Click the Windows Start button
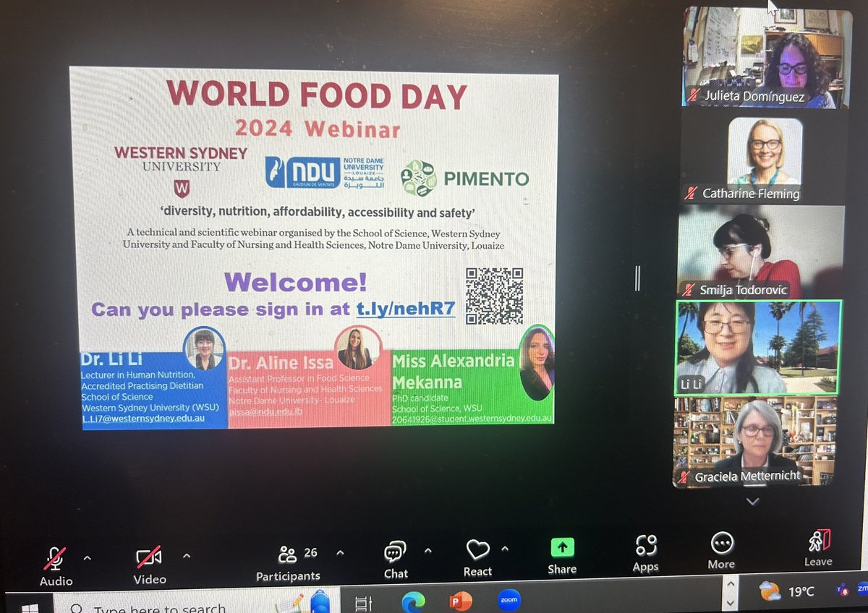The width and height of the screenshot is (868, 613). click(29, 609)
